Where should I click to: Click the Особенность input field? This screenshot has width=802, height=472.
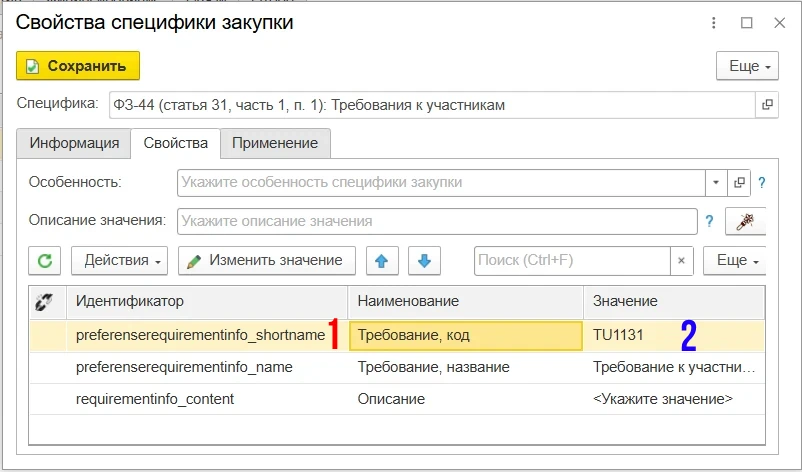tap(441, 183)
